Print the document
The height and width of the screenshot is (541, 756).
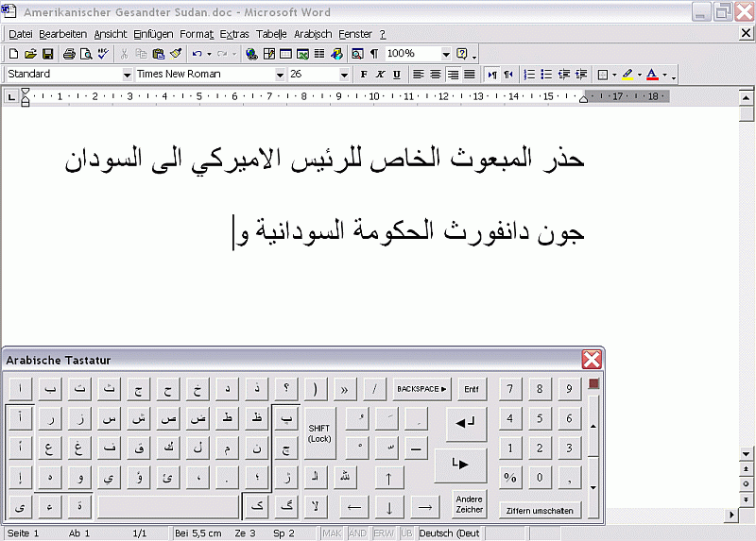click(69, 54)
